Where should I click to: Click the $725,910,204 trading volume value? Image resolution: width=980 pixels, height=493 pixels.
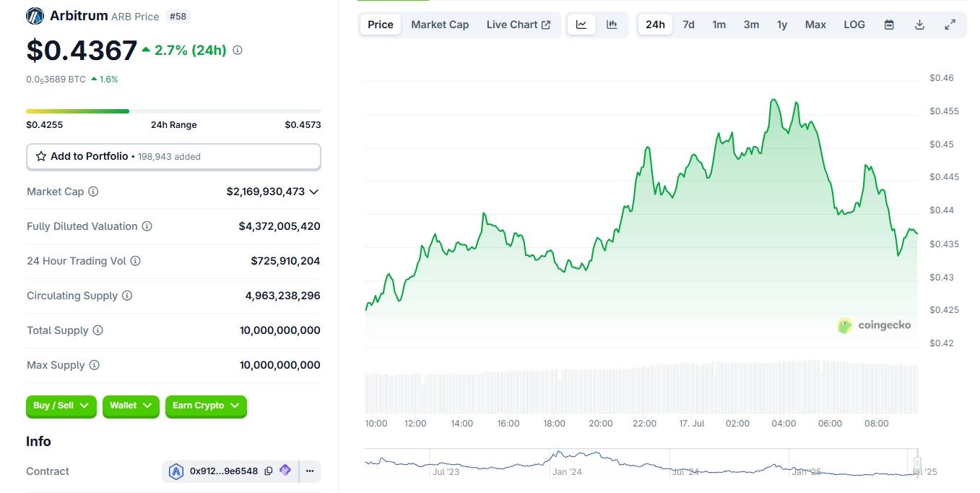click(286, 261)
